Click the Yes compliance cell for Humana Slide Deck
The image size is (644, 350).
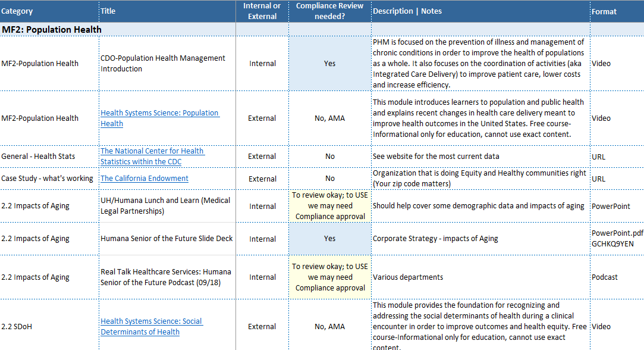(x=330, y=239)
